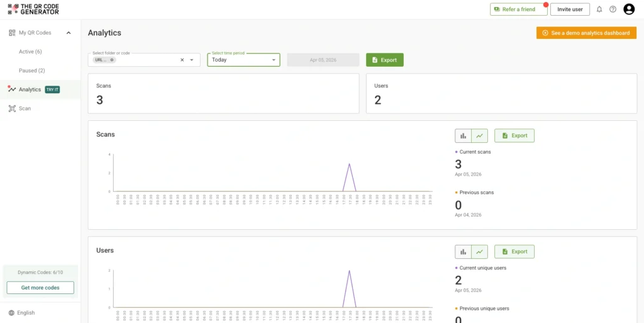644x323 pixels.
Task: Open the Select time period dropdown
Action: pyautogui.click(x=243, y=60)
